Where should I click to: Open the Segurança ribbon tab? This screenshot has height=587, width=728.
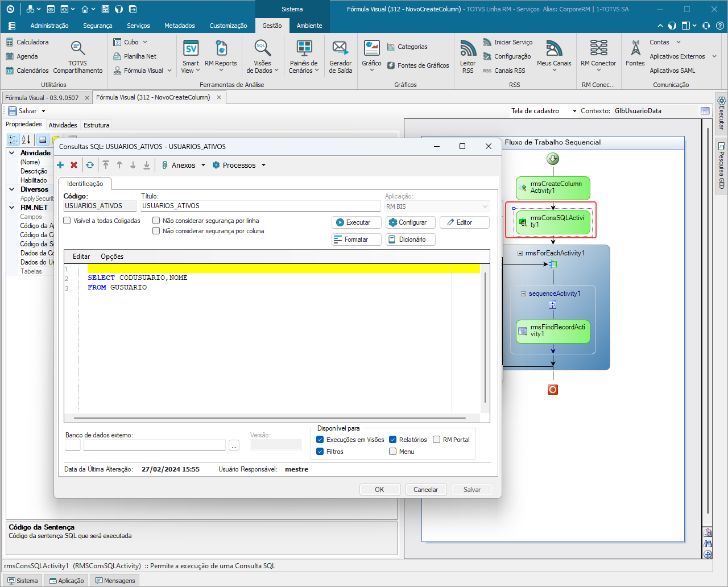pos(98,26)
